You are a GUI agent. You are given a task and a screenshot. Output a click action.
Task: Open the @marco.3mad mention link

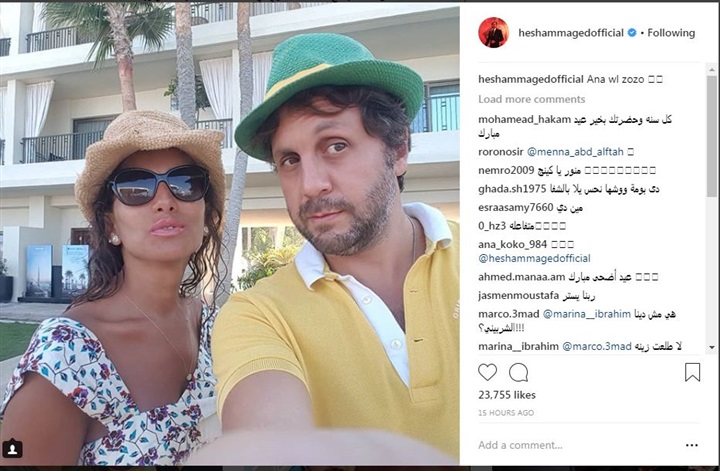pos(597,347)
